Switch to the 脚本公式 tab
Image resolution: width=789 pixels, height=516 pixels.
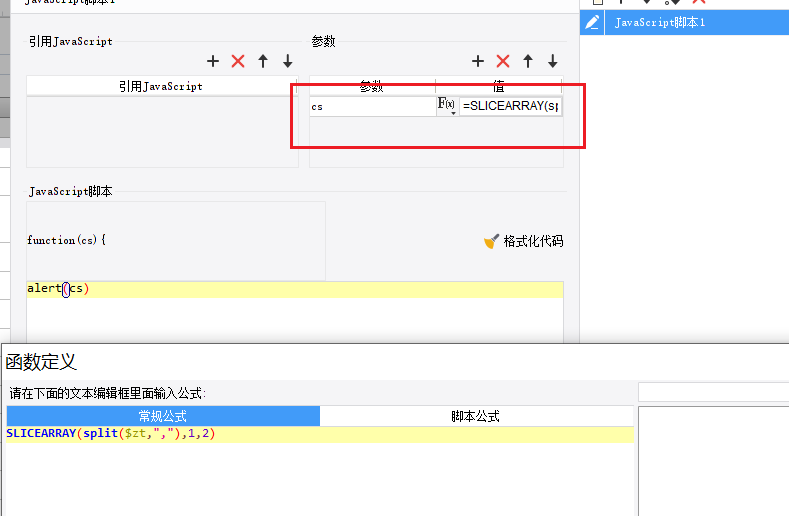[476, 416]
